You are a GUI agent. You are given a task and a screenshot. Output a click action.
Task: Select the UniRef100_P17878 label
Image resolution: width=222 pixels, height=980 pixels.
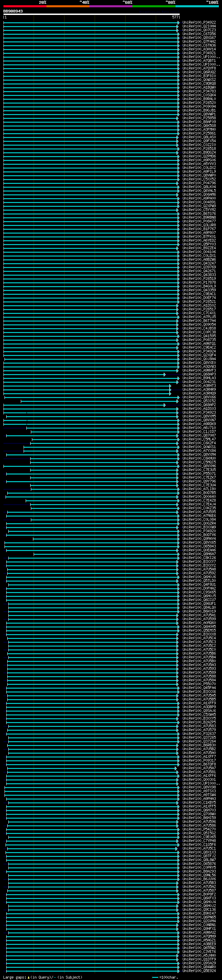pos(199,282)
